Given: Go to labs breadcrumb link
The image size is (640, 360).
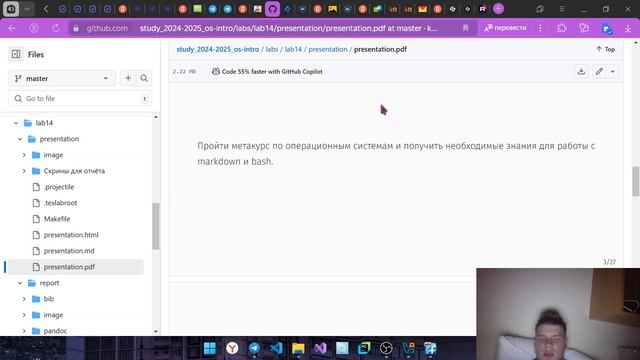Looking at the screenshot, I should point(271,49).
